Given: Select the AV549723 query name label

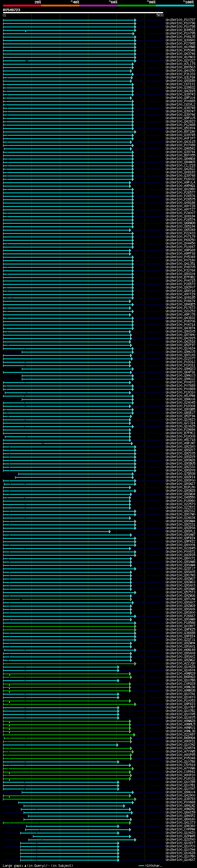Looking at the screenshot, I should coord(11,10).
